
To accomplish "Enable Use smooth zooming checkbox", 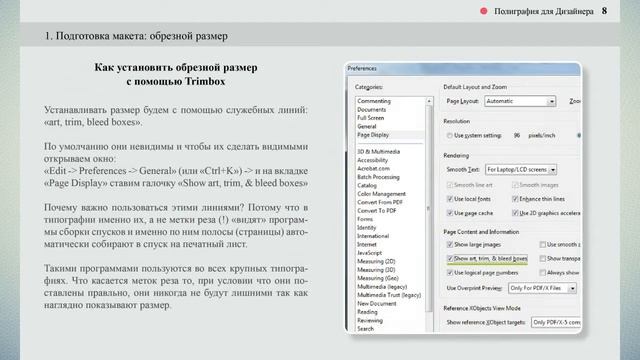I will pos(542,244).
